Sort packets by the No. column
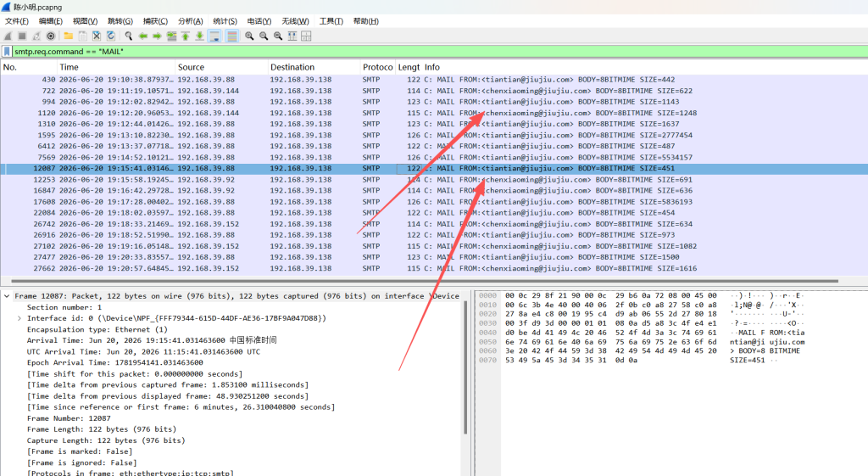 click(x=28, y=67)
